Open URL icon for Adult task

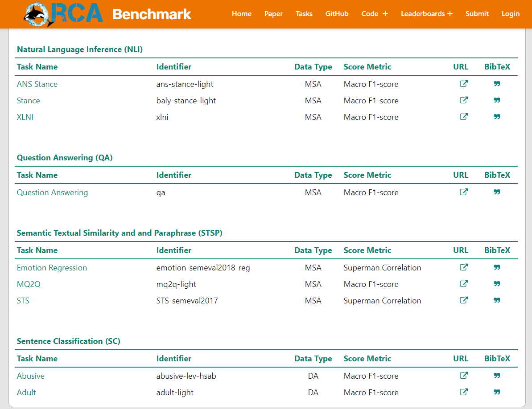(463, 392)
